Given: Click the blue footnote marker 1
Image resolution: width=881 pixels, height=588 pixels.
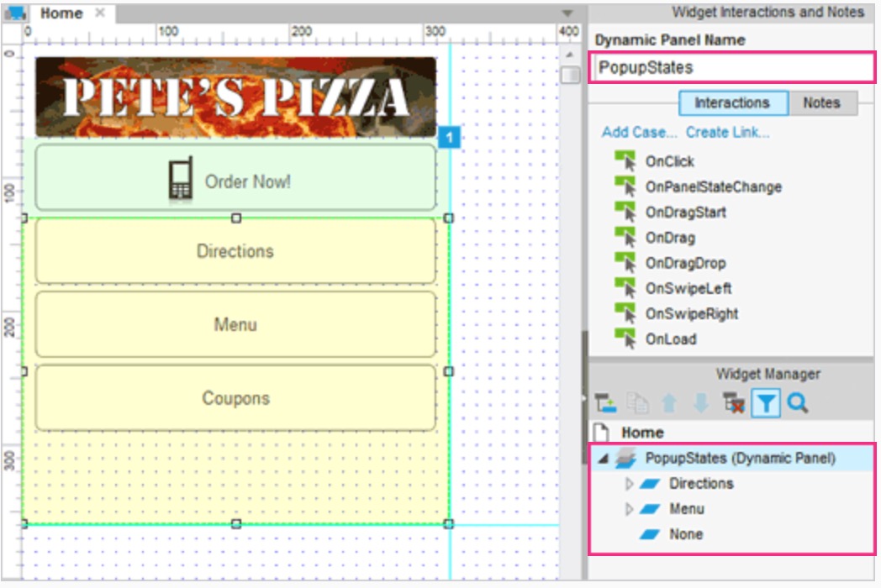Looking at the screenshot, I should click(x=449, y=137).
